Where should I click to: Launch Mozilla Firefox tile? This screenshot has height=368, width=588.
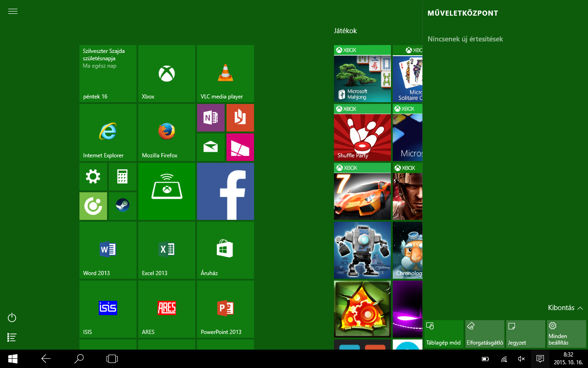tap(167, 132)
